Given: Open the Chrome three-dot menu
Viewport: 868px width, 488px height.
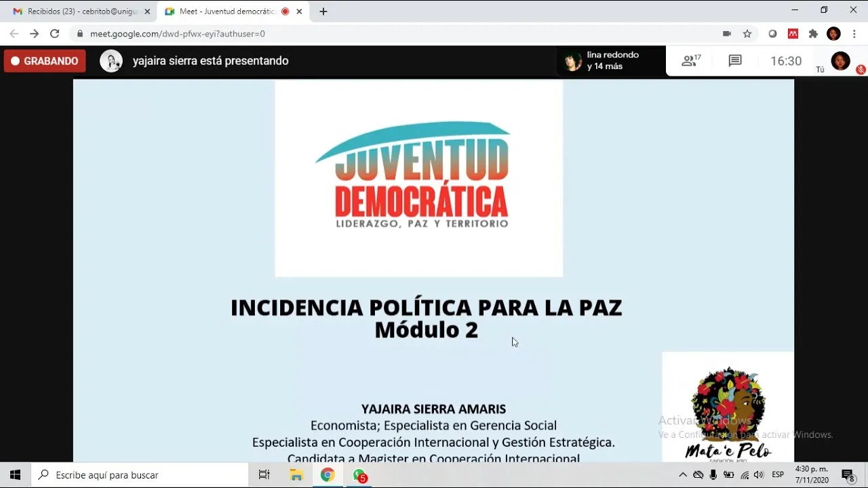Looking at the screenshot, I should coord(854,34).
